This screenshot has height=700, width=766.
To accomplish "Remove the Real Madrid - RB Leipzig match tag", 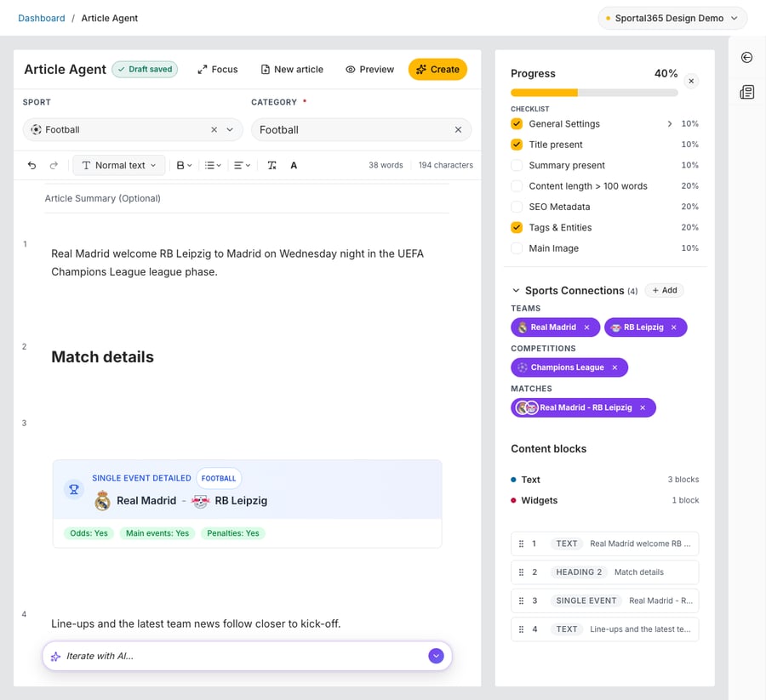I will point(643,407).
